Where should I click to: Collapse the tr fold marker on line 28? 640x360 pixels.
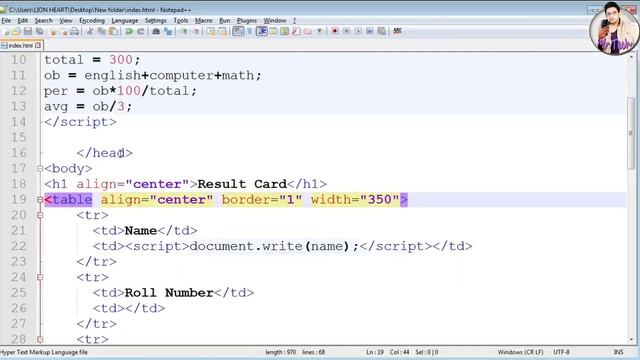(x=40, y=339)
